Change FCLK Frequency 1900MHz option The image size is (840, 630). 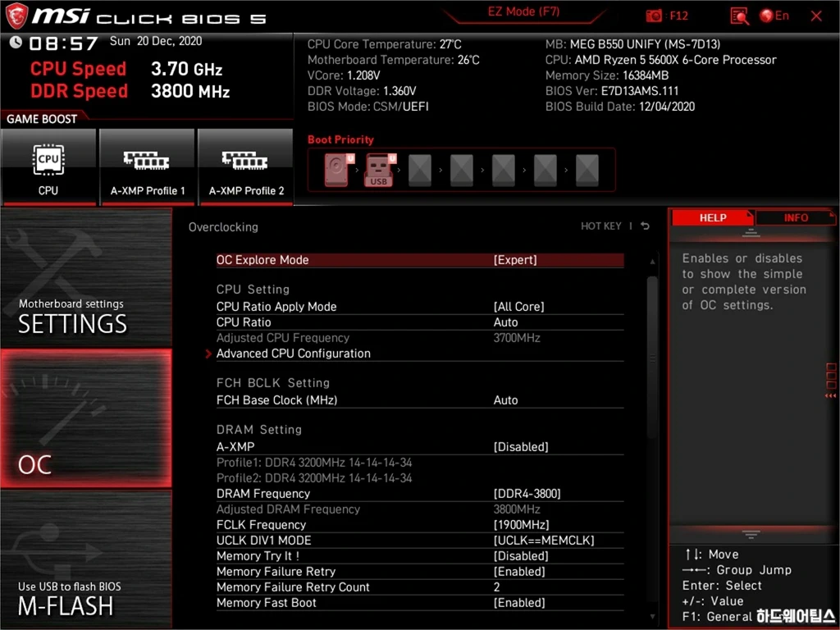point(420,524)
